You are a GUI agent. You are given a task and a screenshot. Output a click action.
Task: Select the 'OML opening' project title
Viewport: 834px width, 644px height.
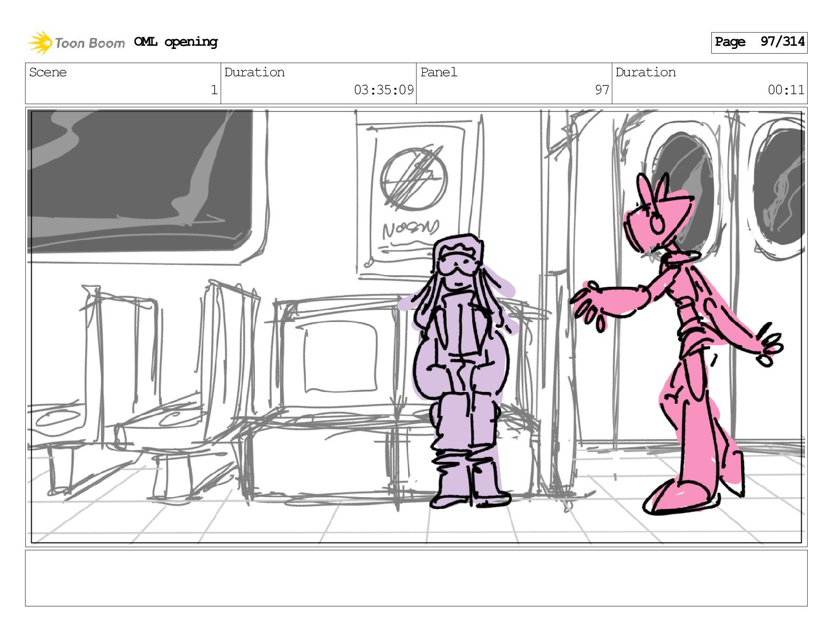pos(176,42)
